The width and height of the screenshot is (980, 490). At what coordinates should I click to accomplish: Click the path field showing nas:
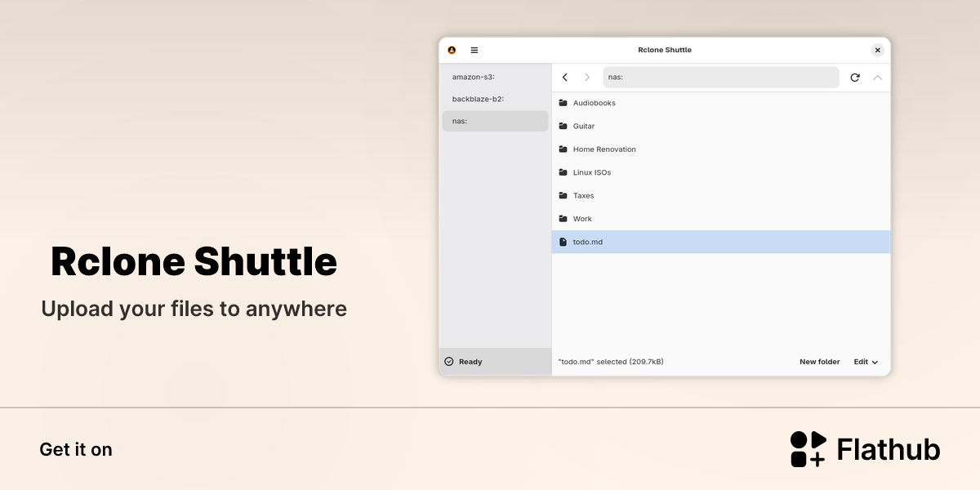721,77
